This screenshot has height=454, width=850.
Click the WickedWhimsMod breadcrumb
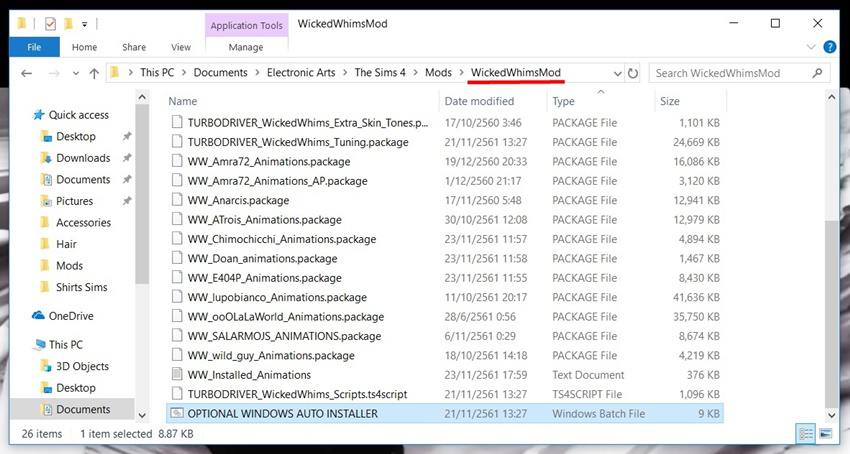point(516,73)
